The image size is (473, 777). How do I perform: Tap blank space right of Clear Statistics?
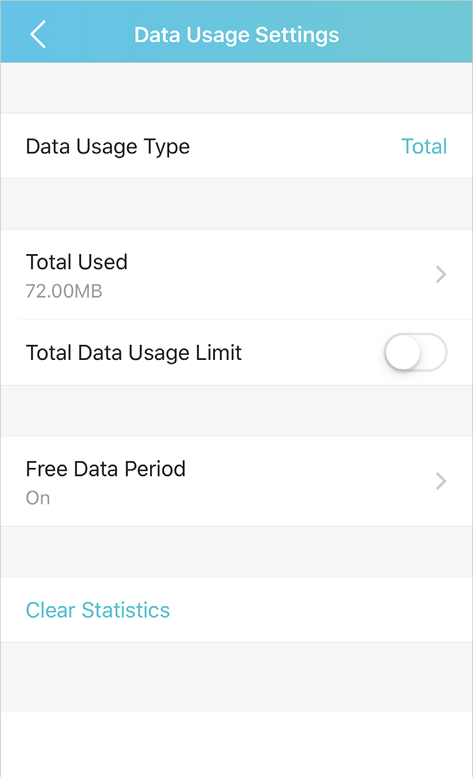322,610
